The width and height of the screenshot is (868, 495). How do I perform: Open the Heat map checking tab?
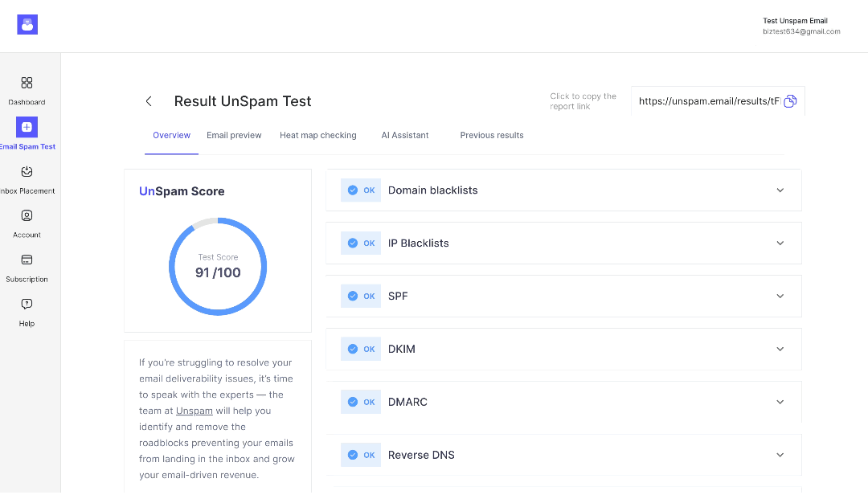317,135
